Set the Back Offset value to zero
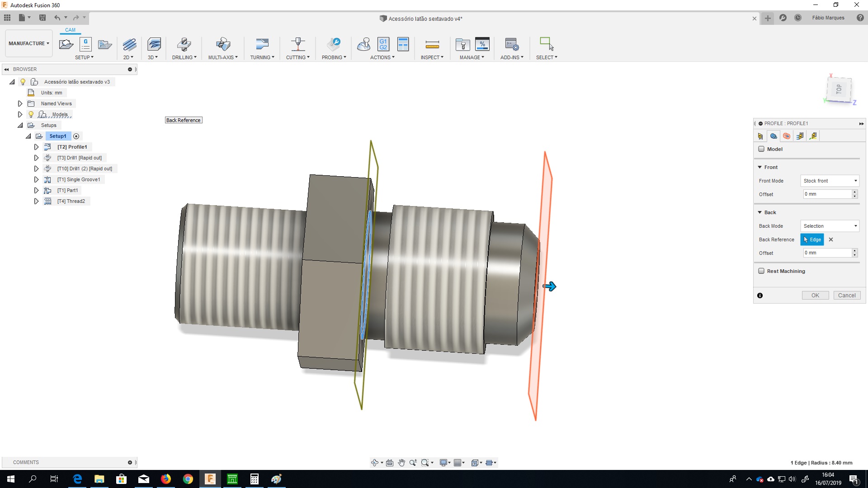Screen dimensions: 868x488 click(x=827, y=253)
